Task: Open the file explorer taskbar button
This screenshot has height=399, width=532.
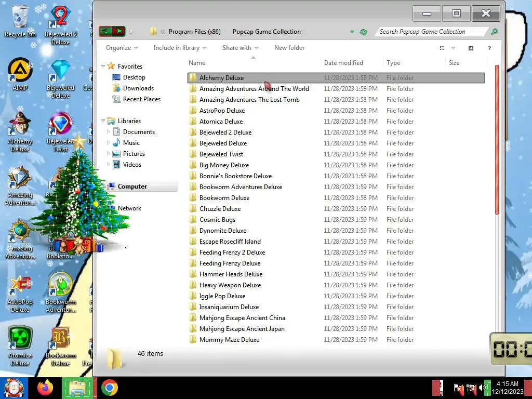Action: (78, 388)
